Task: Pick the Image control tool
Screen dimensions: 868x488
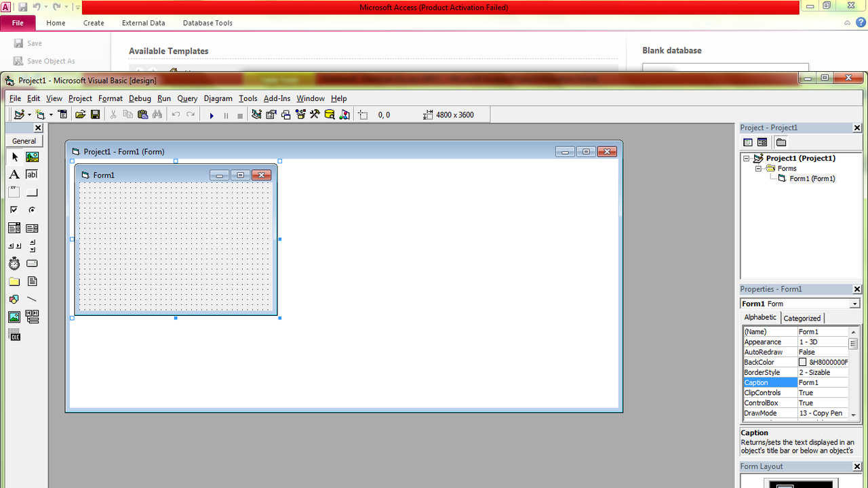Action: [x=14, y=317]
